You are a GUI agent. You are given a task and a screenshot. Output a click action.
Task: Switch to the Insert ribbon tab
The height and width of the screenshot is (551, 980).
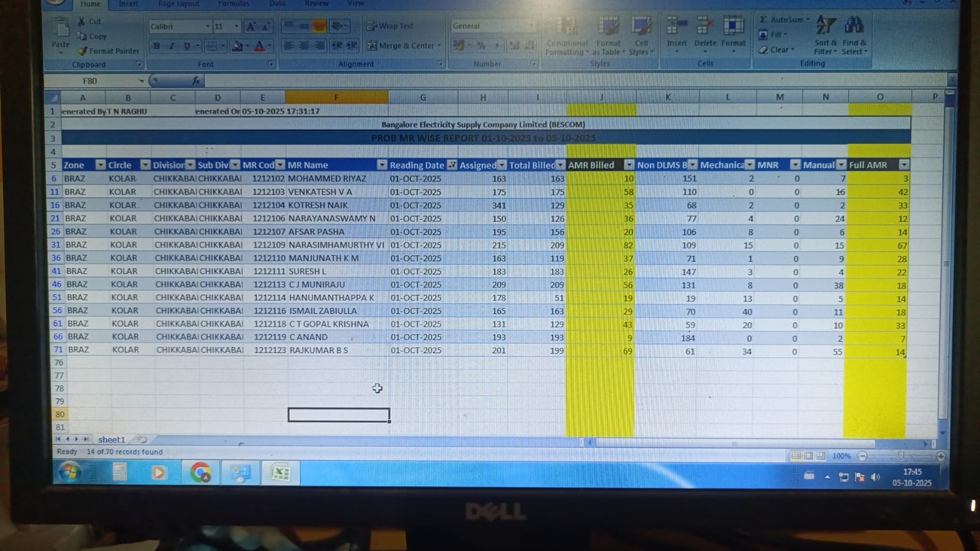128,4
